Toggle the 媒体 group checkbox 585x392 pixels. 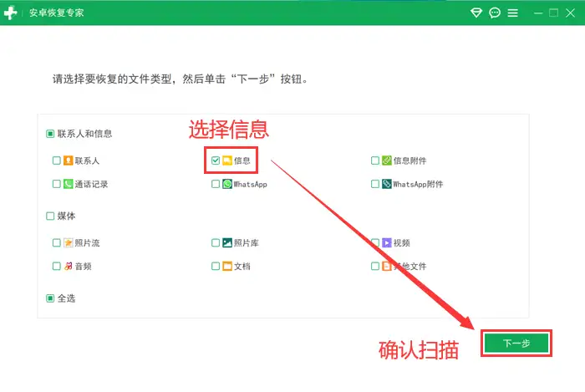pos(50,216)
